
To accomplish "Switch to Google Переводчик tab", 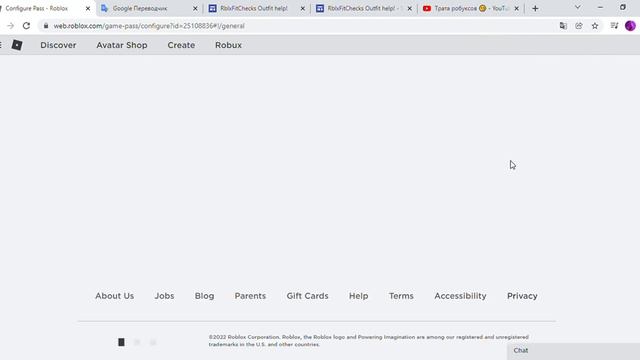I will pos(149,8).
